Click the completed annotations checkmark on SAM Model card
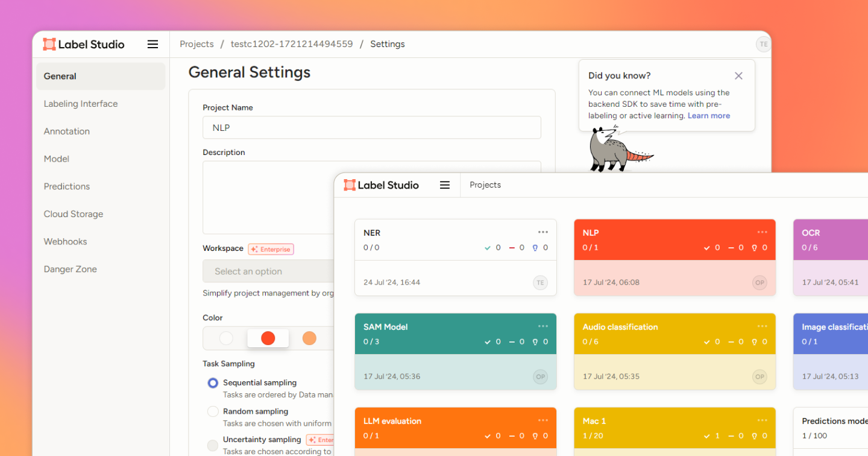The image size is (868, 456). click(489, 341)
